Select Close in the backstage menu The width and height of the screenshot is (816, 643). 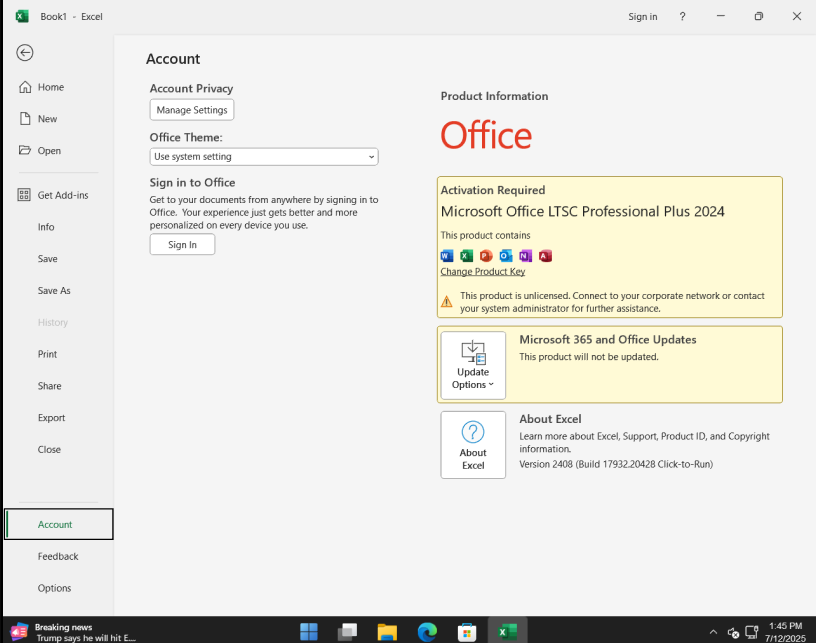click(49, 449)
